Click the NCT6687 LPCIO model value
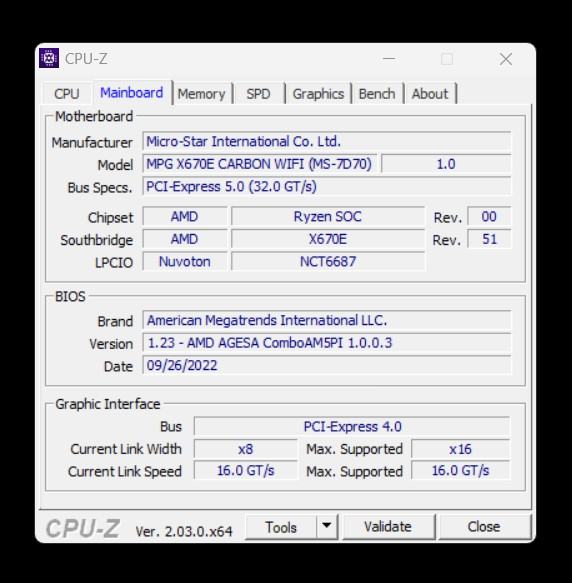The width and height of the screenshot is (572, 583). click(x=328, y=261)
